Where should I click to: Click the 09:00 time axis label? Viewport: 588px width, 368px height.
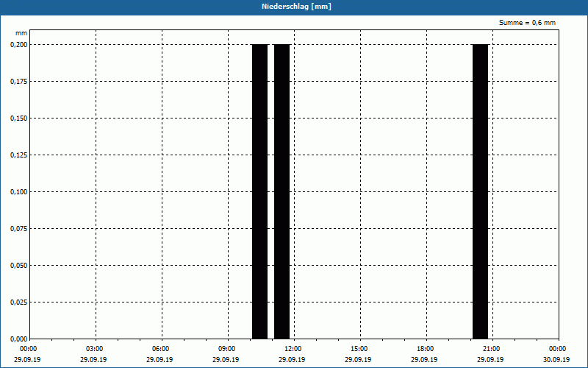(x=227, y=349)
